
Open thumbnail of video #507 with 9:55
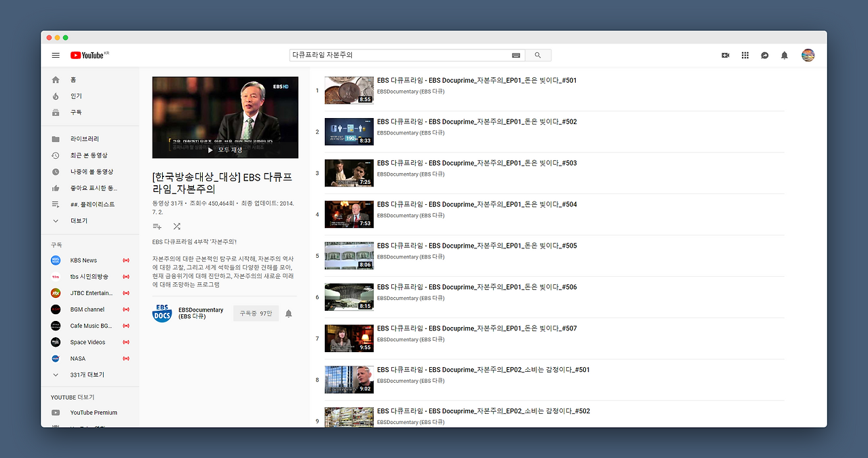[349, 339]
